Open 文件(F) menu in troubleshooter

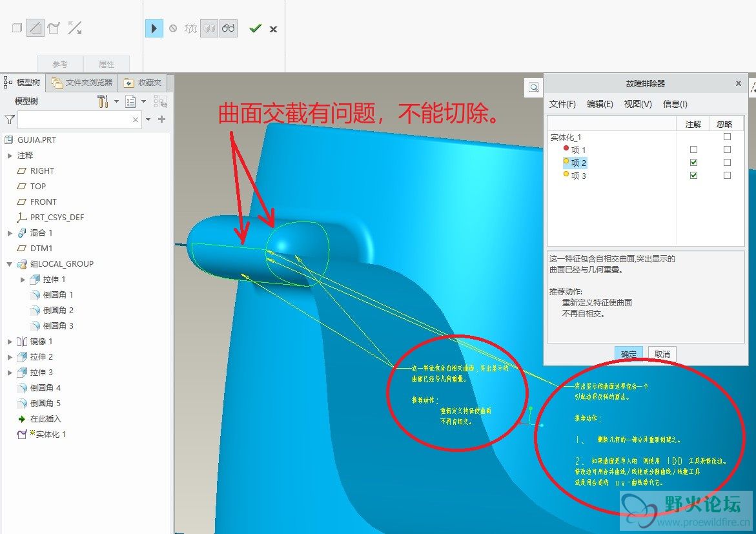click(x=562, y=104)
